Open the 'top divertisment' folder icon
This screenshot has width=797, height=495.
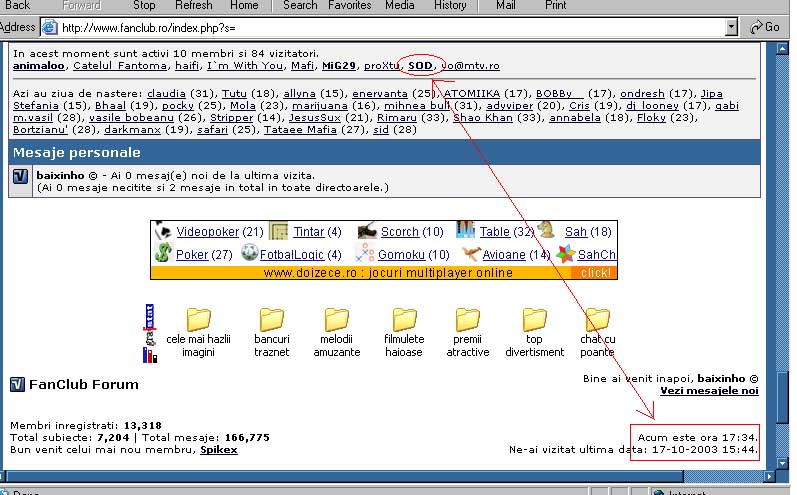[533, 320]
